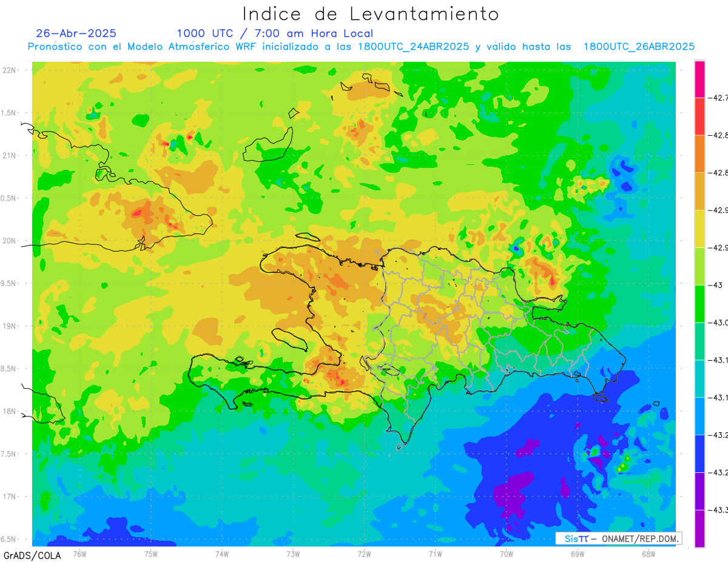Click the dark blue swatch on the color bar

tap(699, 453)
